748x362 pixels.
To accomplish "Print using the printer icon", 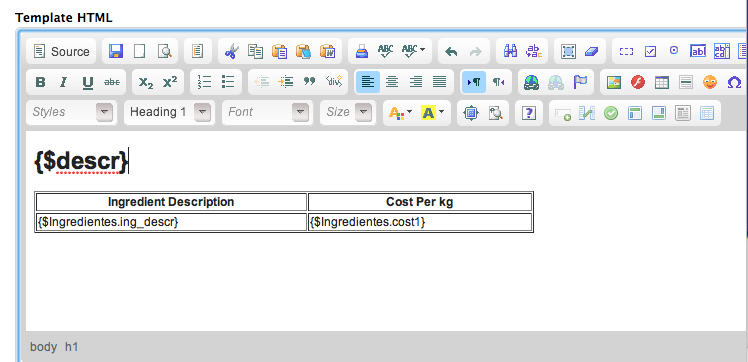I will click(362, 51).
